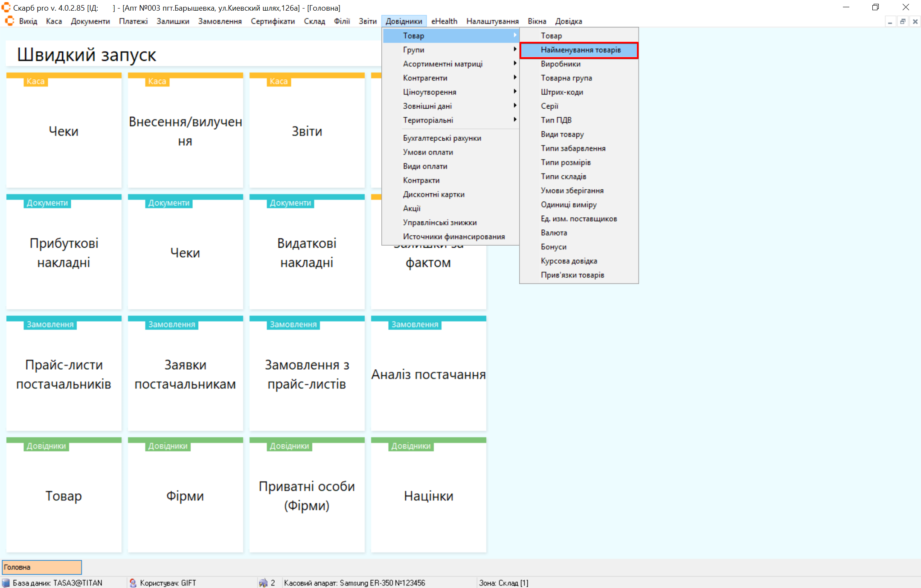Open the Націнки quick launch tile
The height and width of the screenshot is (588, 921).
428,495
